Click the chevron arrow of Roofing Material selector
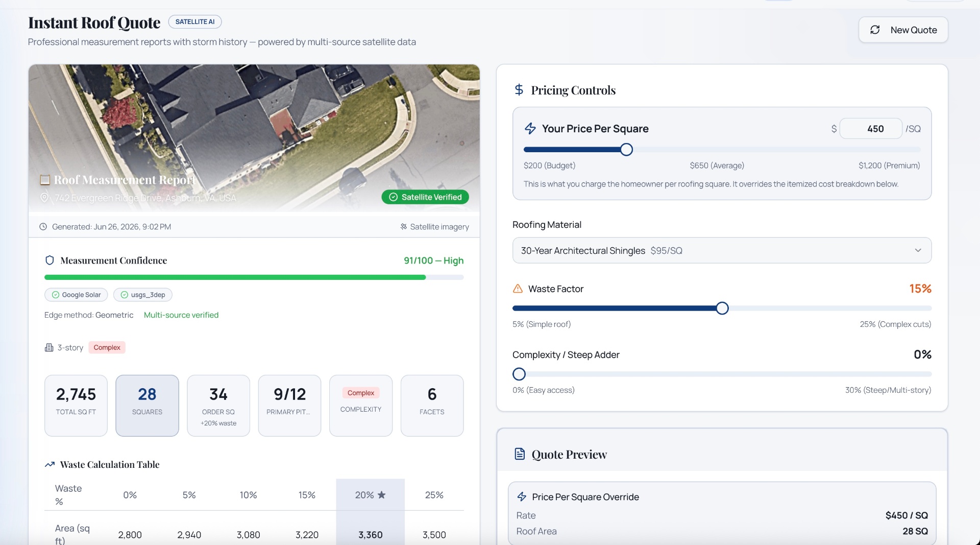980x545 pixels. pyautogui.click(x=918, y=250)
